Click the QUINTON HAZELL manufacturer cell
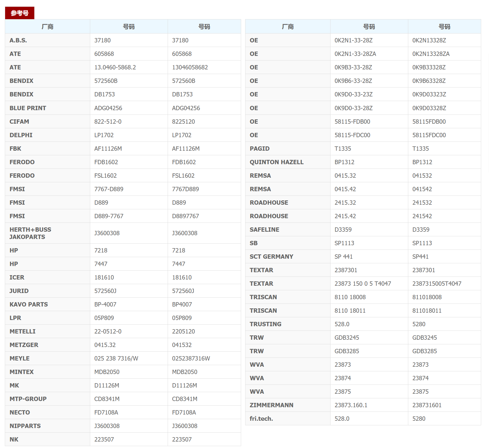This screenshot has height=448, width=489. point(288,162)
